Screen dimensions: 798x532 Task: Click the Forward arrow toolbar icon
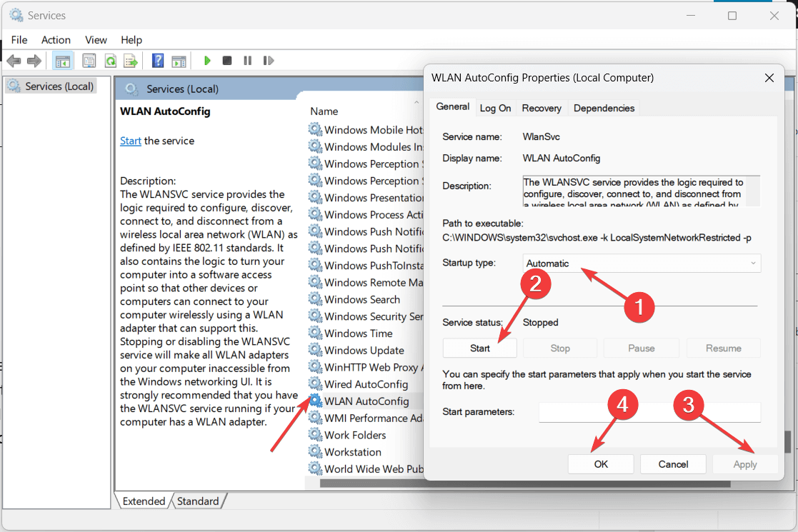[x=34, y=61]
